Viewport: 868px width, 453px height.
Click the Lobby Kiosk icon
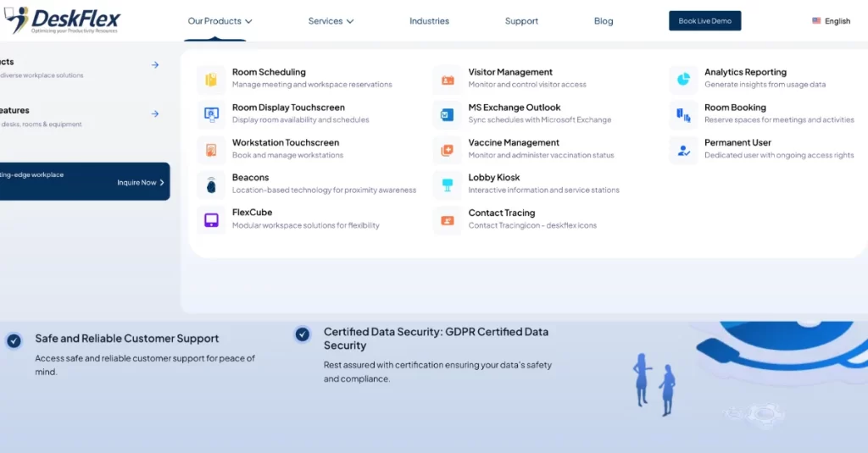point(448,185)
